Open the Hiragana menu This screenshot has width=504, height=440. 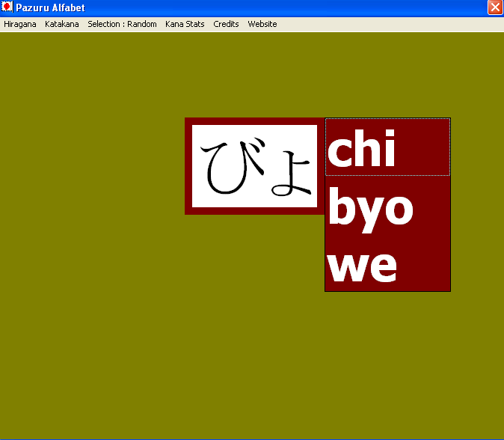click(x=20, y=24)
